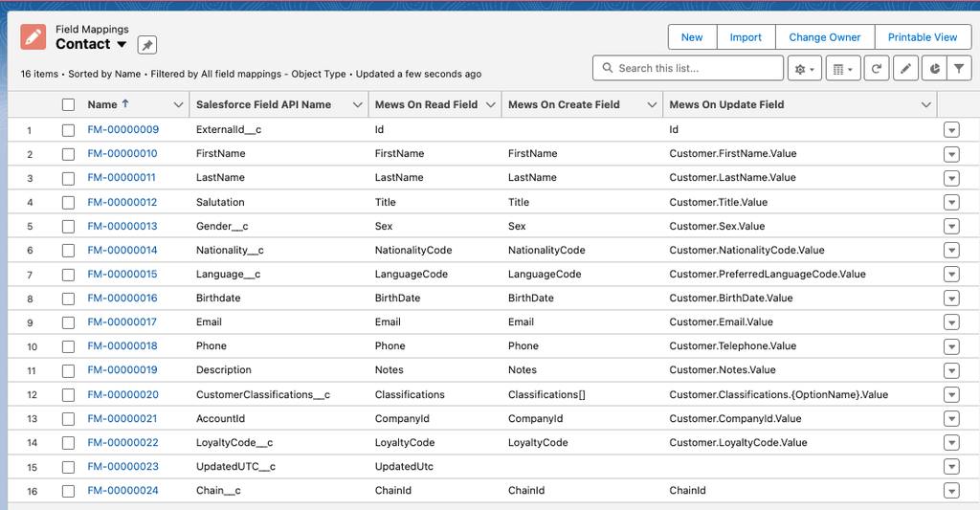This screenshot has width=980, height=510.
Task: Select all rows with header checkbox
Action: click(68, 105)
